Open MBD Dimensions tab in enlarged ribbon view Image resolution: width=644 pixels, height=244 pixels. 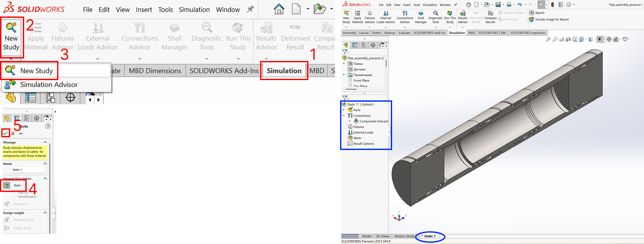pos(155,71)
